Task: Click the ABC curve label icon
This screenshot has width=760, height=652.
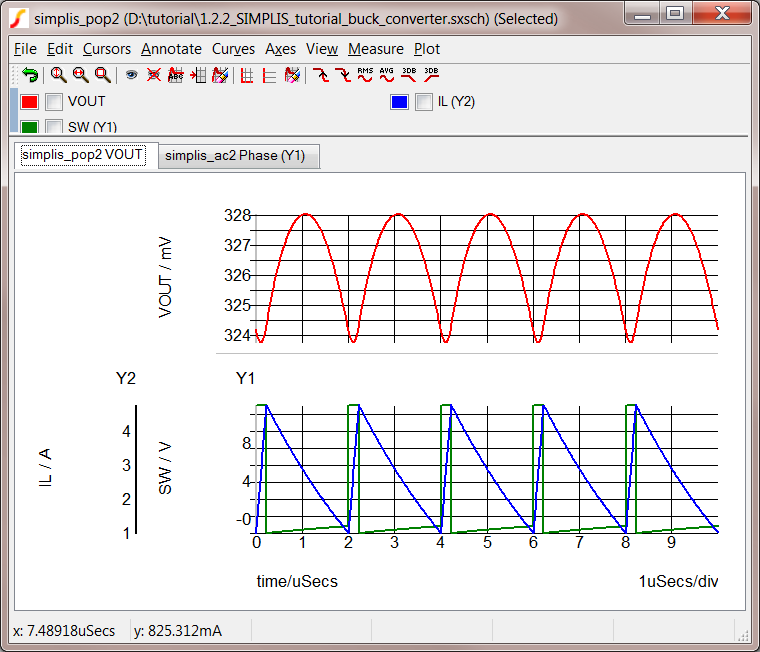Action: [175, 75]
